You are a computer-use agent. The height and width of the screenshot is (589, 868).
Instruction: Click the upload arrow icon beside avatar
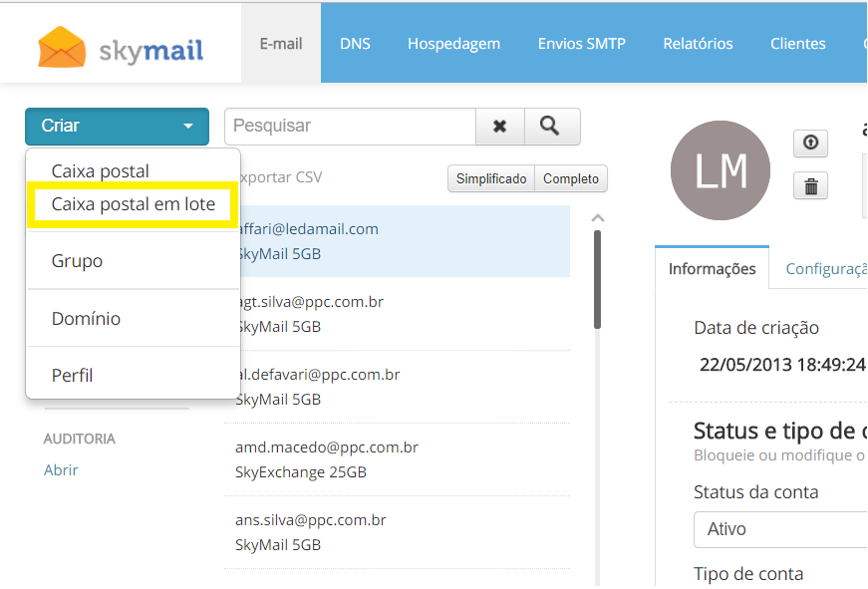810,144
